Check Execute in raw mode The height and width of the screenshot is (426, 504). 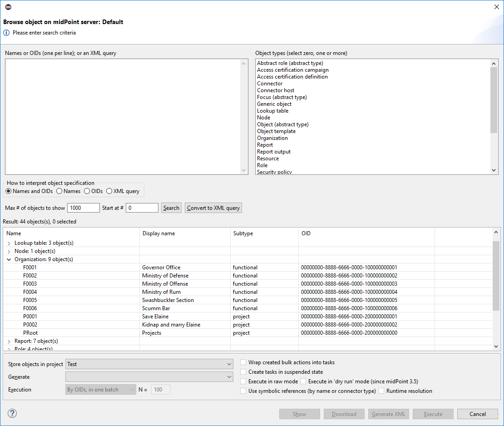point(244,381)
